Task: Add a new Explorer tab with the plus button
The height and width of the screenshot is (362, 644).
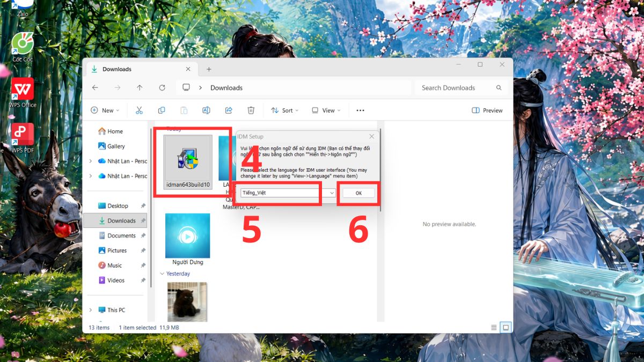Action: click(x=209, y=69)
